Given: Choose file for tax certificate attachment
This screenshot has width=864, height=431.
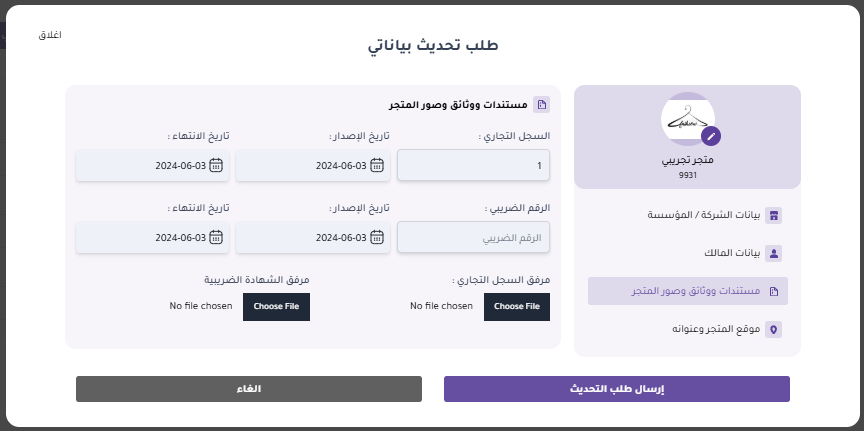Looking at the screenshot, I should 276,306.
